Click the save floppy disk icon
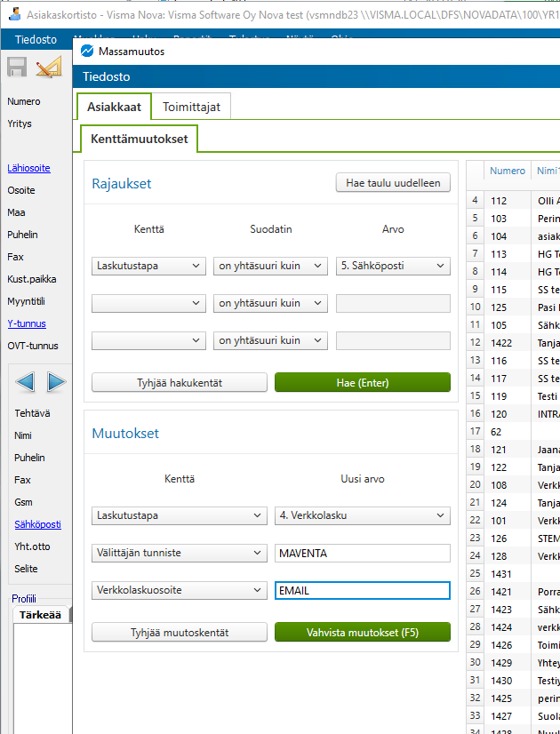This screenshot has height=734, width=560. point(17,67)
